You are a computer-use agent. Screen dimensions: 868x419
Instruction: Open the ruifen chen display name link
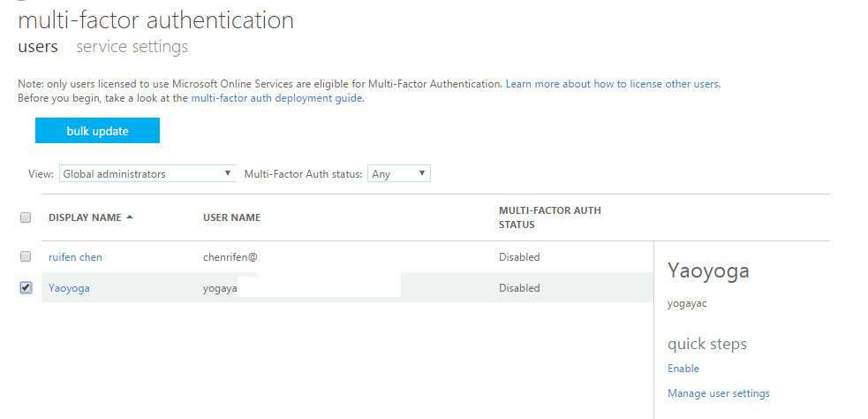(x=75, y=257)
